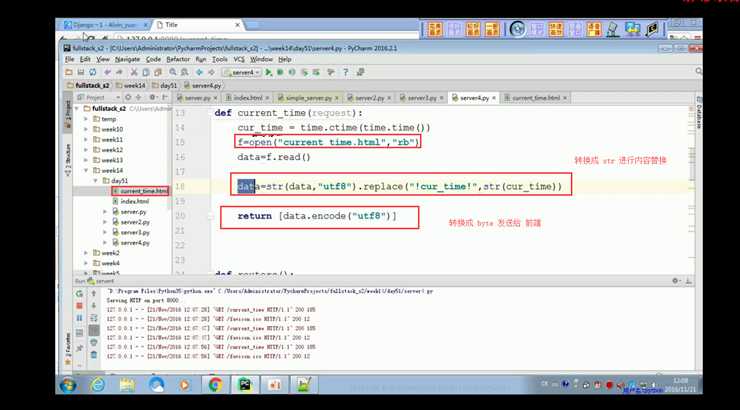740x410 pixels.
Task: Collapse the week14 folder
Action: (86, 170)
